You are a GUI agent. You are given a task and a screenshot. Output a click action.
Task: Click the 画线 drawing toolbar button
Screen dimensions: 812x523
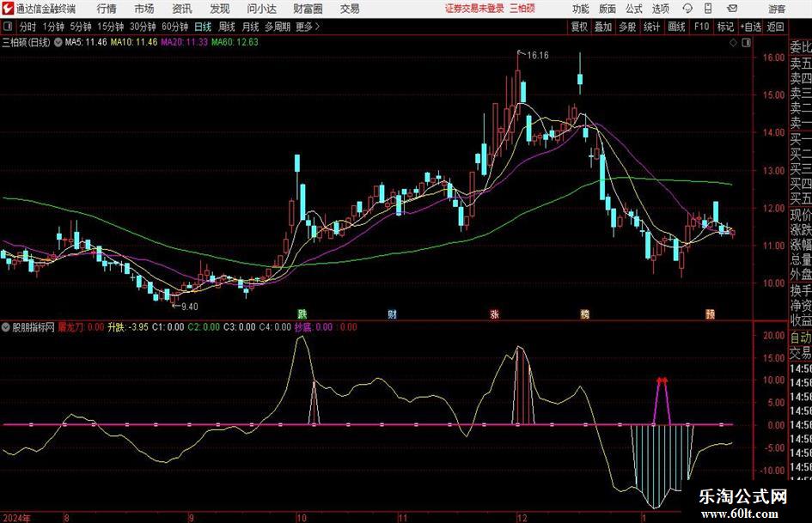click(x=677, y=27)
